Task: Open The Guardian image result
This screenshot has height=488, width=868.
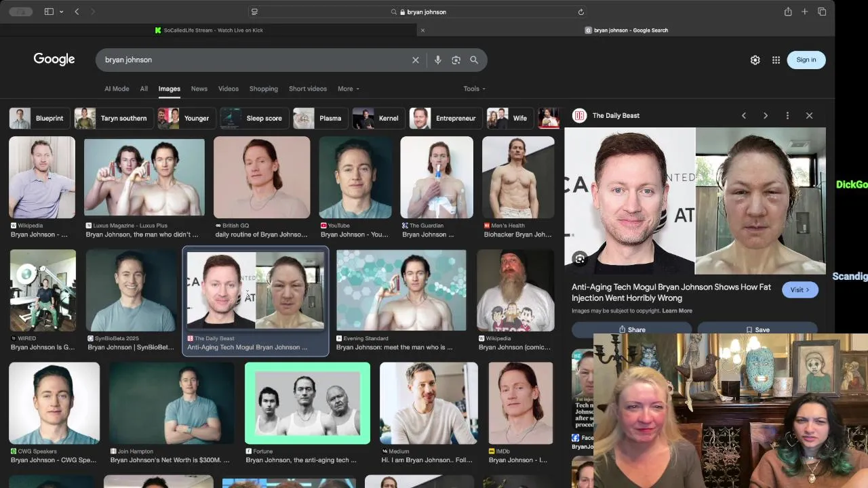Action: (x=437, y=178)
